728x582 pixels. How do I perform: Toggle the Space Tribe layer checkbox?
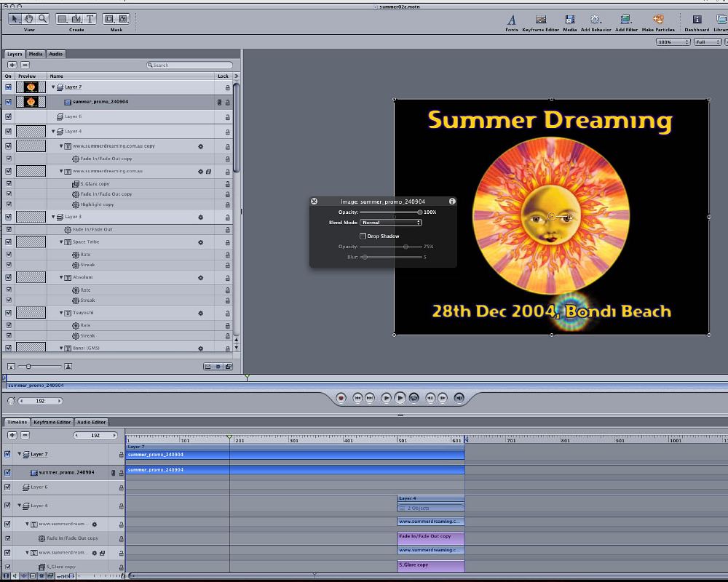tap(8, 242)
